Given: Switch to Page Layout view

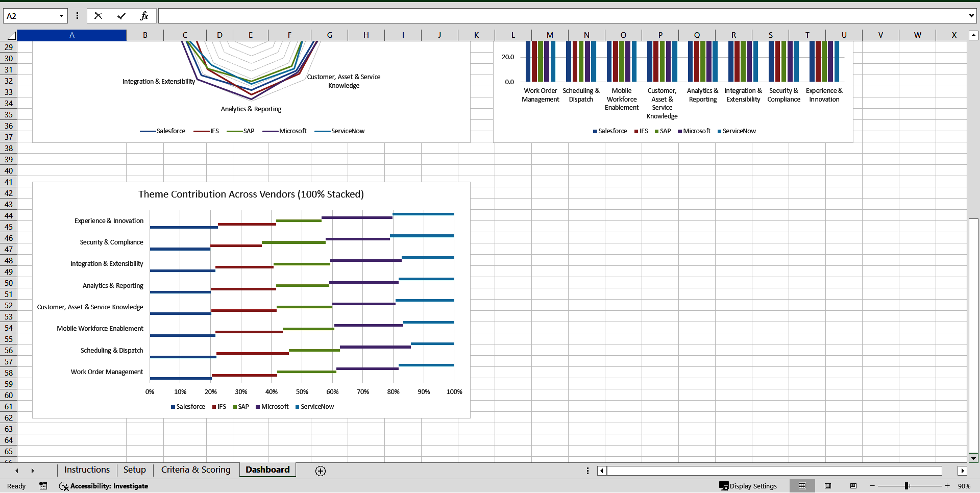Looking at the screenshot, I should [x=828, y=486].
